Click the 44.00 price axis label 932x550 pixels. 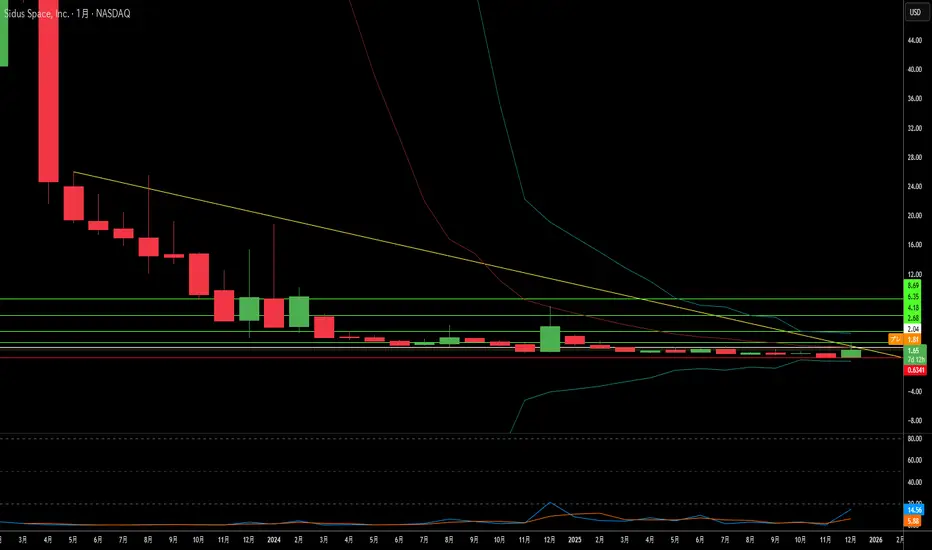915,40
